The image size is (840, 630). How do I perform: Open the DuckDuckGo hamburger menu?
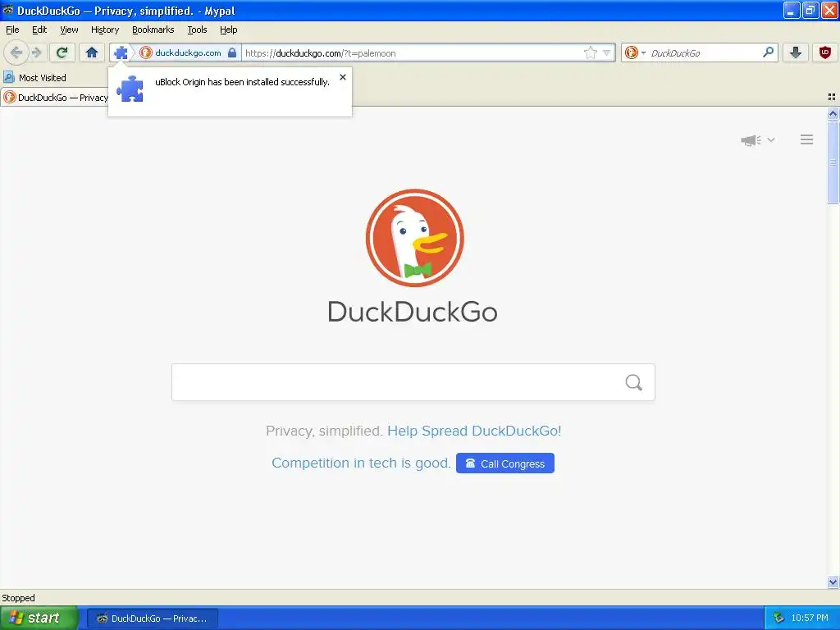pyautogui.click(x=807, y=139)
